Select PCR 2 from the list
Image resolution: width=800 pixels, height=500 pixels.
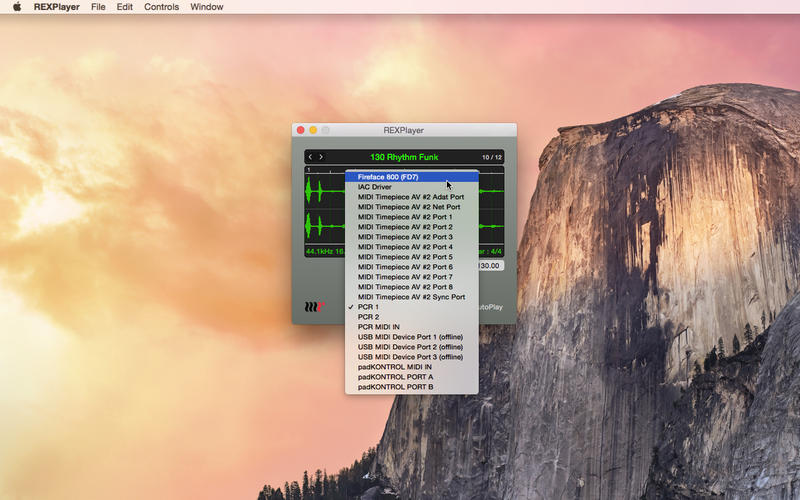pyautogui.click(x=412, y=317)
